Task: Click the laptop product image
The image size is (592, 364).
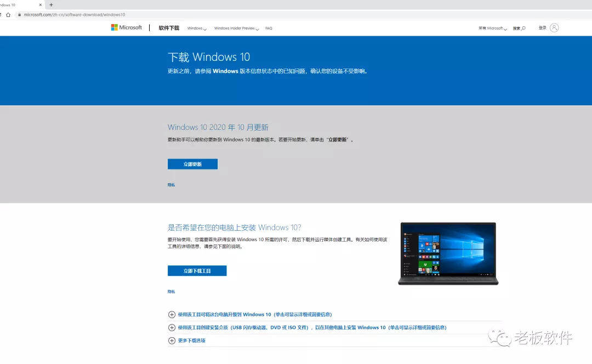Action: [448, 253]
